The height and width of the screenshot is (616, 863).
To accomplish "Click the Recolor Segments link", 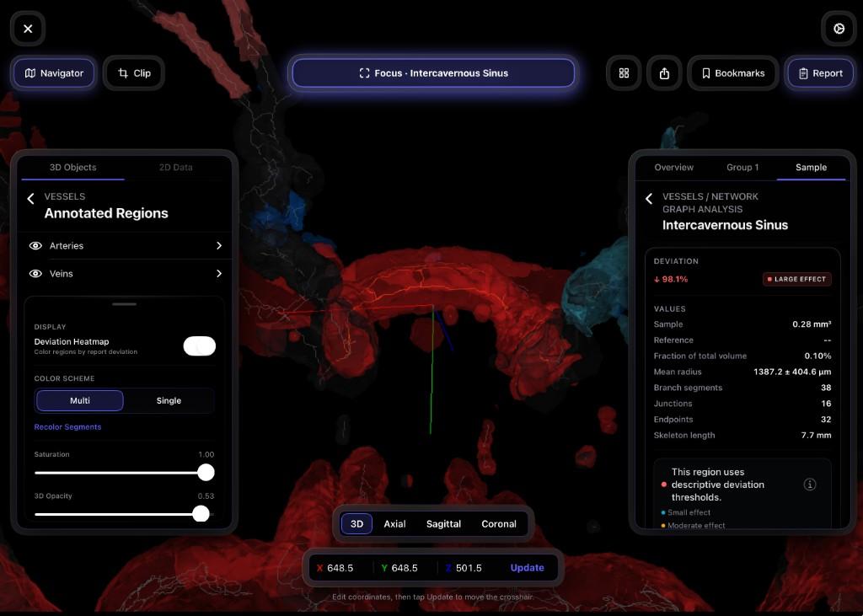I will (67, 427).
